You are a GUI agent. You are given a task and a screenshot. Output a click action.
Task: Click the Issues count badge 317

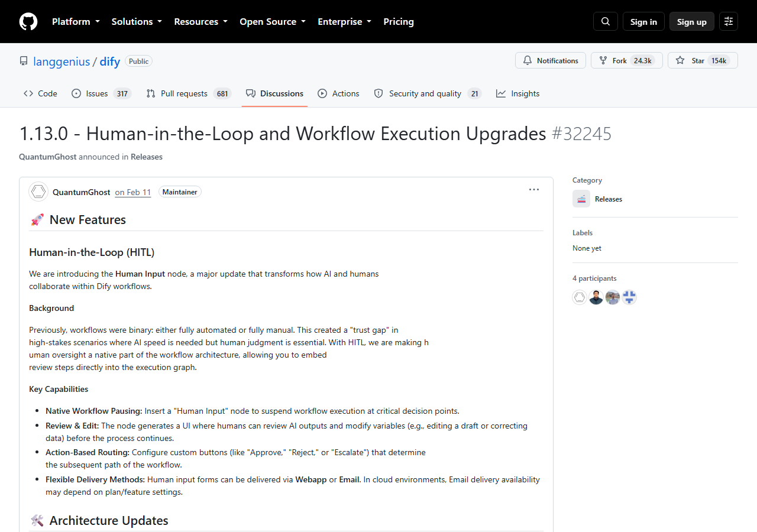122,93
